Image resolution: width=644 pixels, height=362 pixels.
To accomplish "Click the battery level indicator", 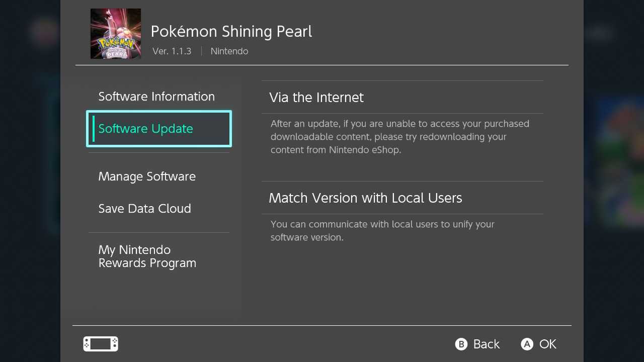I will tap(100, 344).
